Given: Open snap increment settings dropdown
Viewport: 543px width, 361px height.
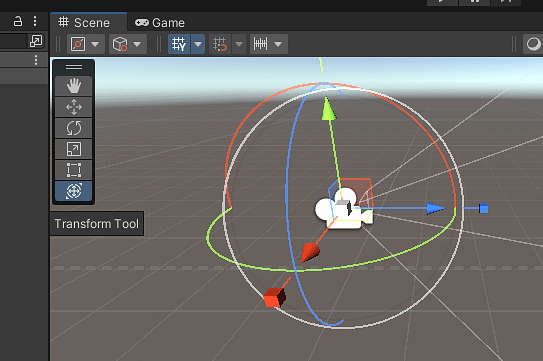Looking at the screenshot, I should (278, 44).
